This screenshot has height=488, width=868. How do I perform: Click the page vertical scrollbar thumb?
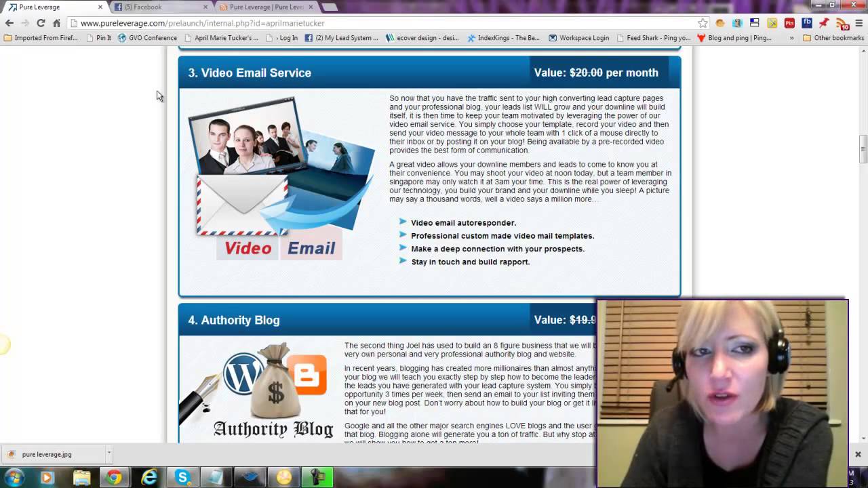point(863,149)
